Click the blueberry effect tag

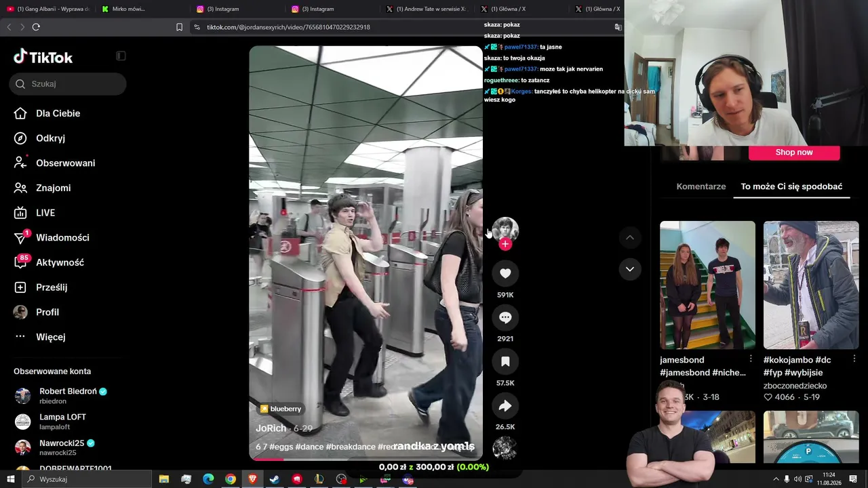pos(281,409)
